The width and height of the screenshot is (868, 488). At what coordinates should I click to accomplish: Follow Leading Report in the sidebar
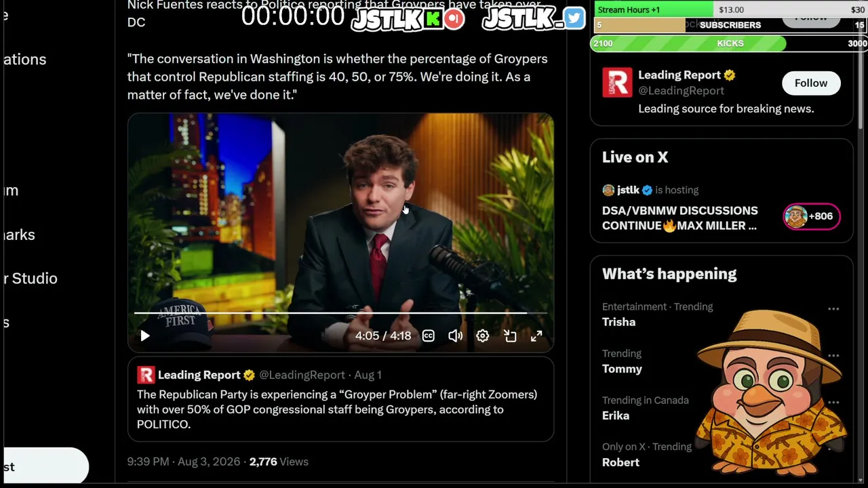[811, 83]
